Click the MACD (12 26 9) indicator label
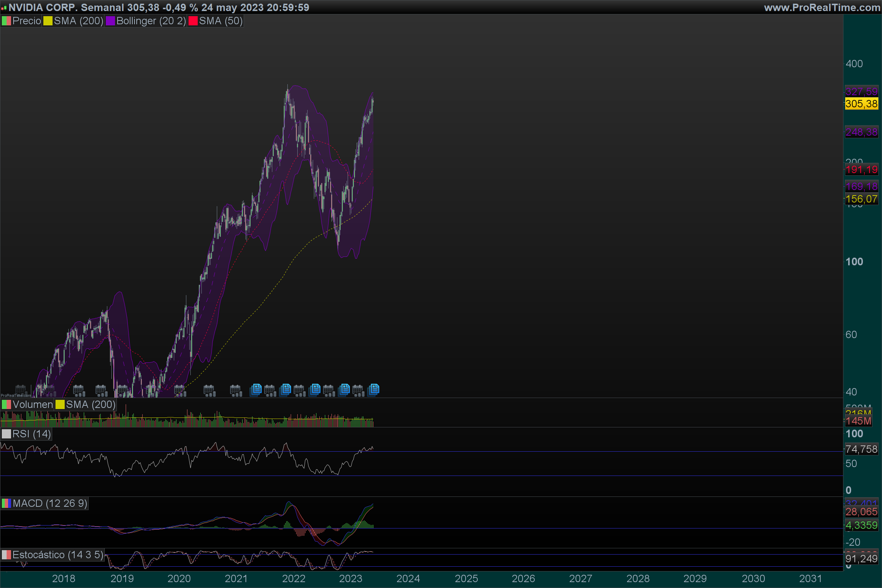 point(50,503)
